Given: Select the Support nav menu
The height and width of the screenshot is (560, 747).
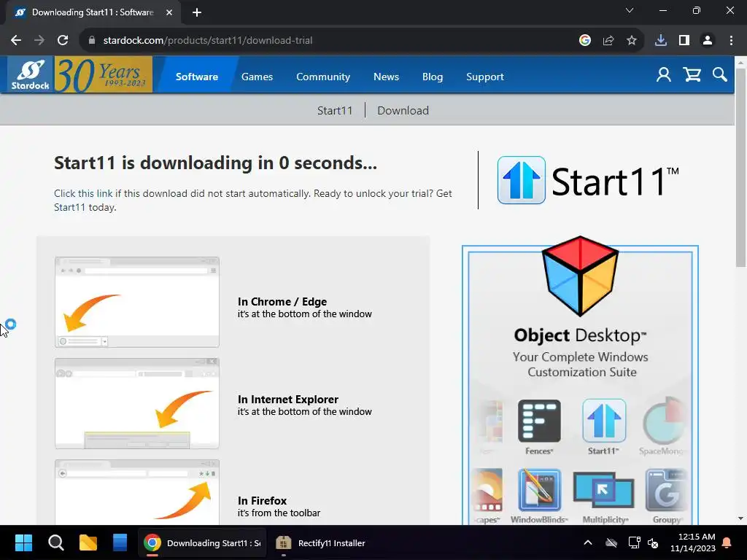Looking at the screenshot, I should click(485, 77).
